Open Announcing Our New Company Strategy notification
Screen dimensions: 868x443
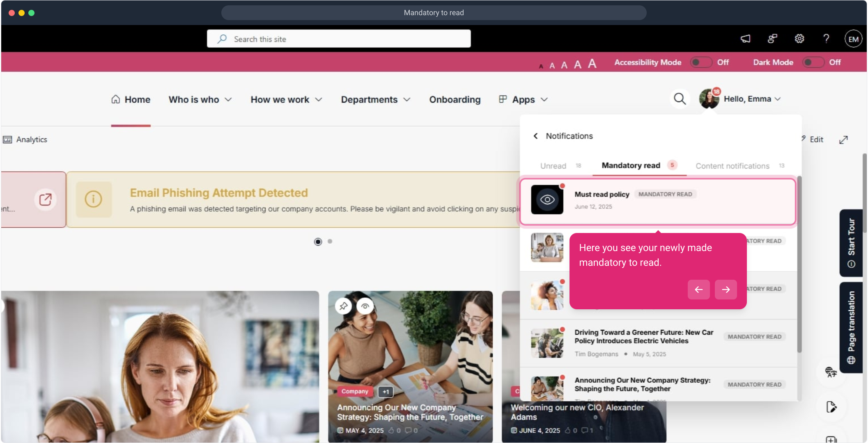click(659, 384)
